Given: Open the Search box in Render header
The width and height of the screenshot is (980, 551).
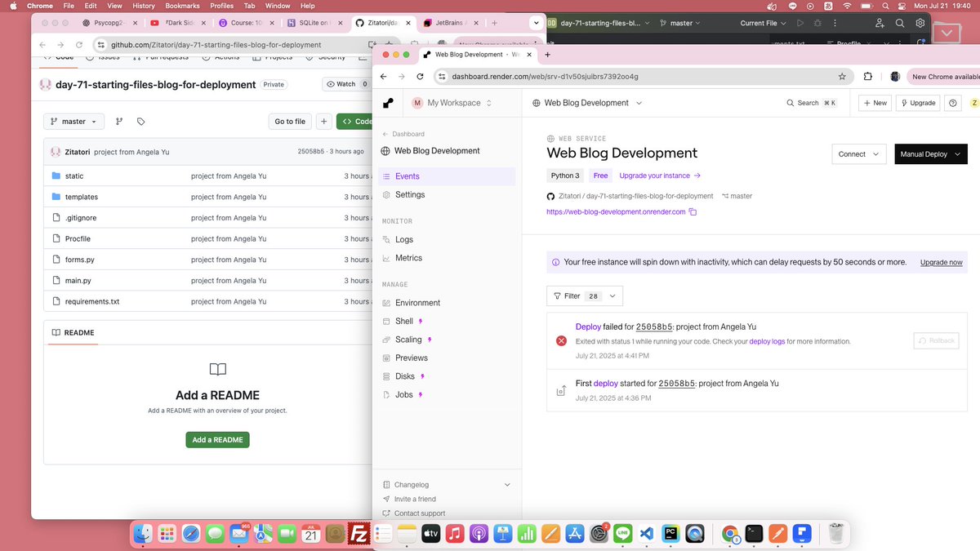Looking at the screenshot, I should [811, 103].
